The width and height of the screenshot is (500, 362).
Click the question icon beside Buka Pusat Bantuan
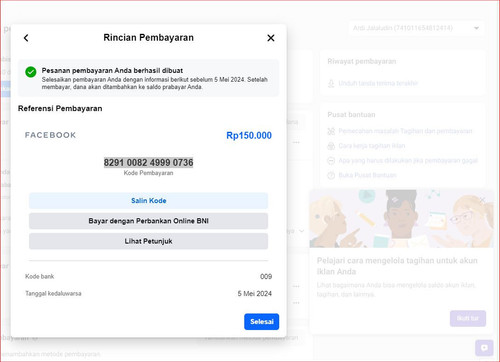[331, 175]
